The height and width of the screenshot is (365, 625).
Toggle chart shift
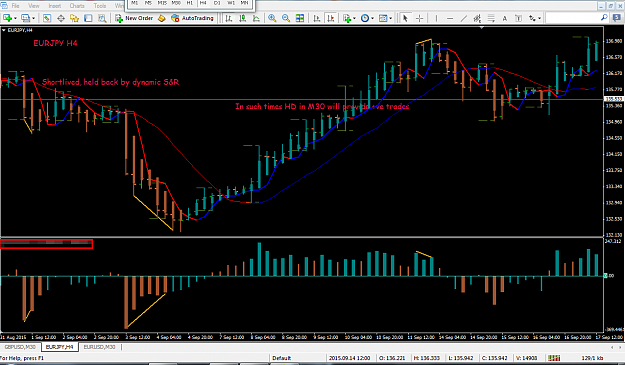point(331,18)
